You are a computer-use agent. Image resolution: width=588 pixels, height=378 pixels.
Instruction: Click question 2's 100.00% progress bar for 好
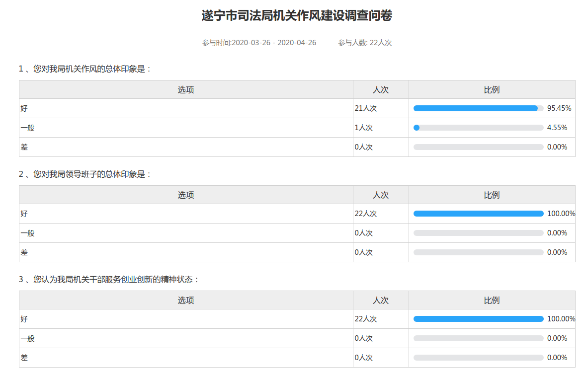tap(478, 214)
